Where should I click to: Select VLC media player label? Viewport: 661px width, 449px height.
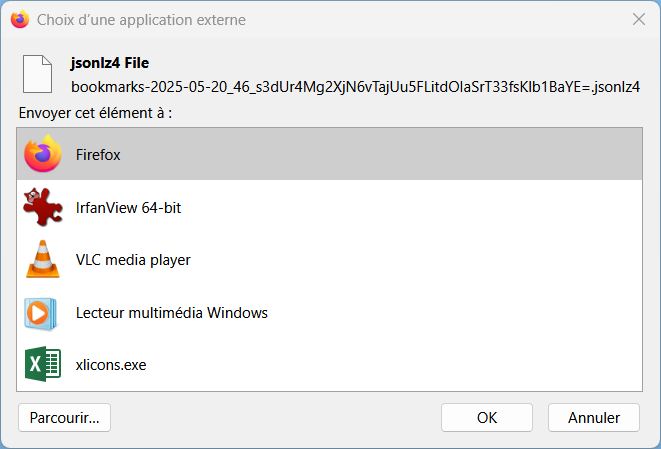tap(133, 260)
